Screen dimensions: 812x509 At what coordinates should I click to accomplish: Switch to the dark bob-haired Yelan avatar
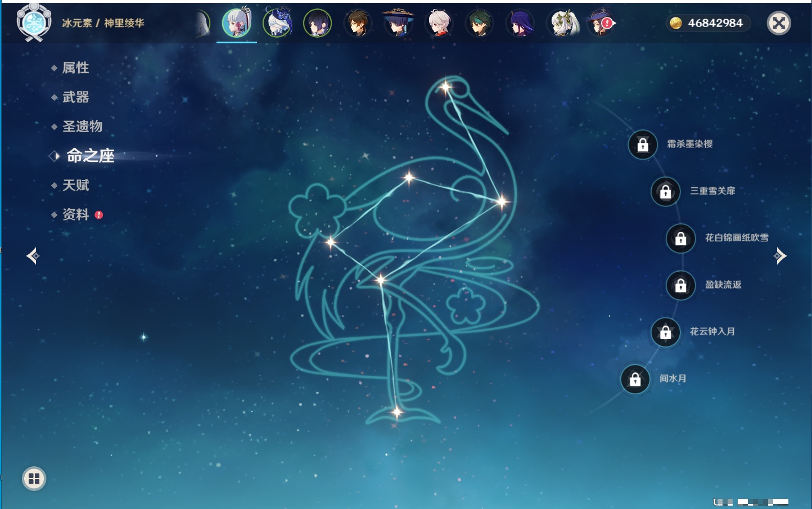pyautogui.click(x=318, y=23)
